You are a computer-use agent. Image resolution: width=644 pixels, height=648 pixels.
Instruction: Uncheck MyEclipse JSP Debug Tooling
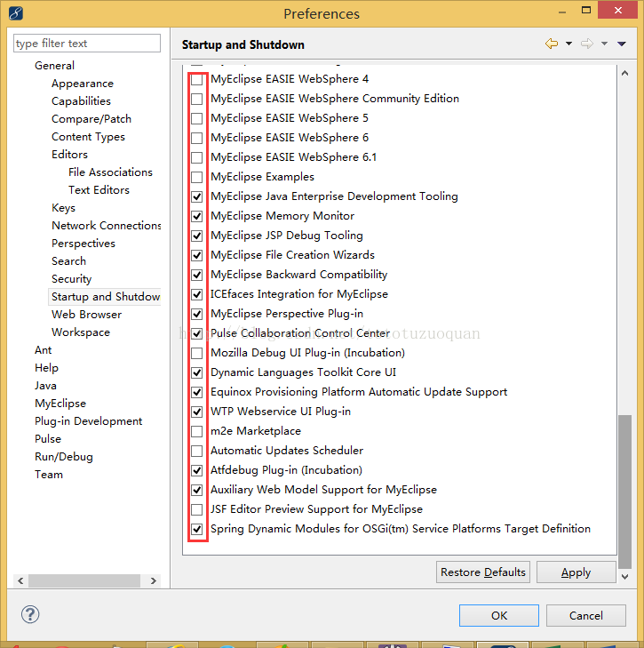[x=197, y=236]
